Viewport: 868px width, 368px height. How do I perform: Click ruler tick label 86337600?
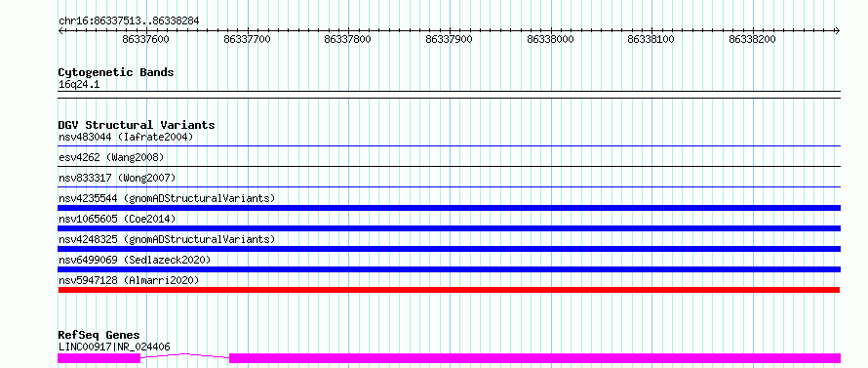coord(145,39)
